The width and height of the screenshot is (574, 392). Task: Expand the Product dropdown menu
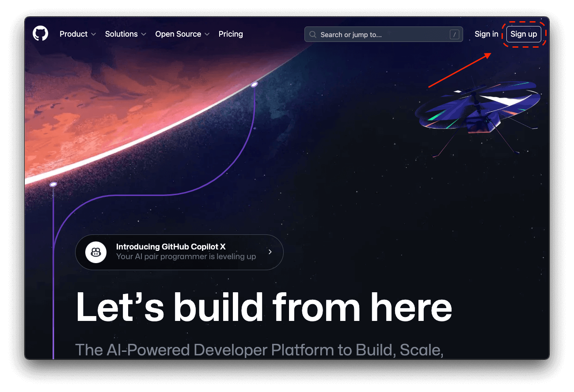coord(78,34)
